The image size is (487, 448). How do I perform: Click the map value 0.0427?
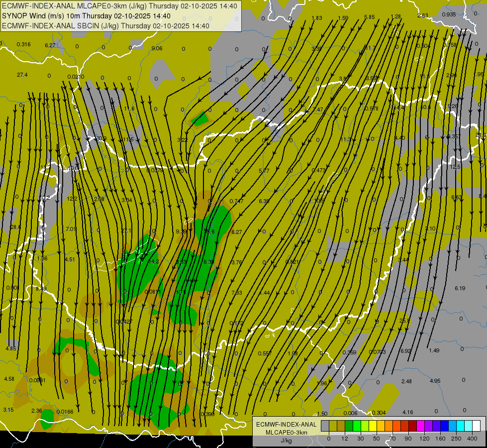click(x=124, y=322)
